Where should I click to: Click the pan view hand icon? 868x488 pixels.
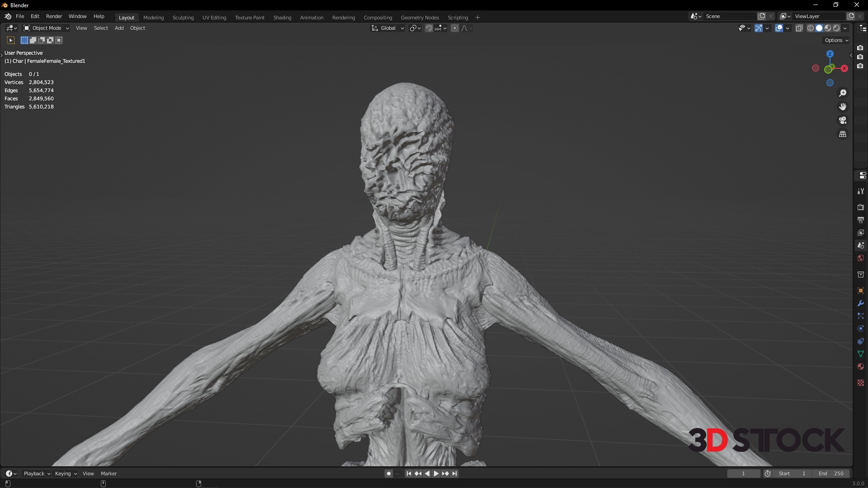[843, 107]
